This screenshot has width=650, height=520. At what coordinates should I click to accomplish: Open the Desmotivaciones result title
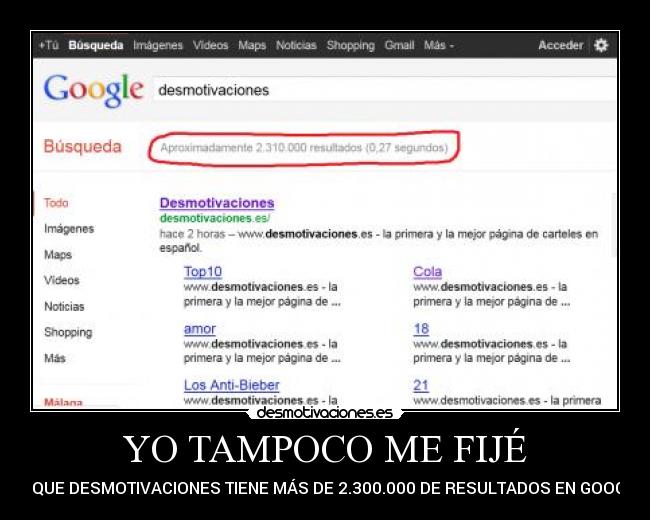217,203
